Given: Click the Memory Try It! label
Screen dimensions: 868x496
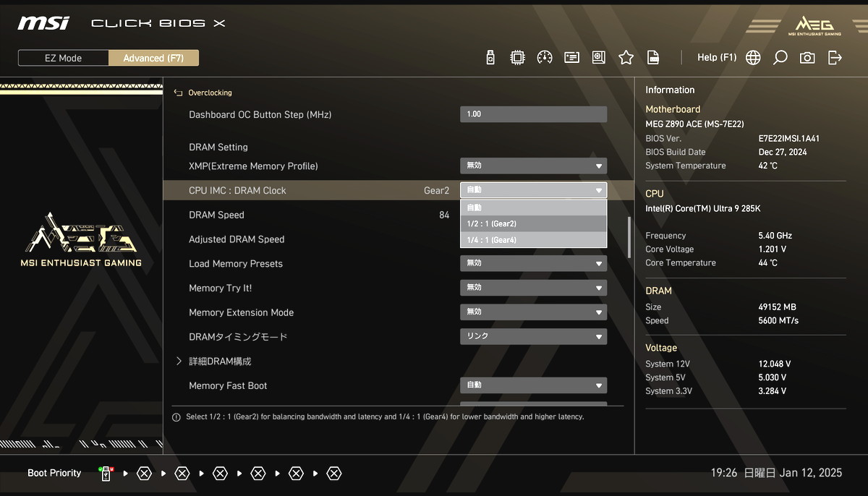Looking at the screenshot, I should pyautogui.click(x=220, y=288).
